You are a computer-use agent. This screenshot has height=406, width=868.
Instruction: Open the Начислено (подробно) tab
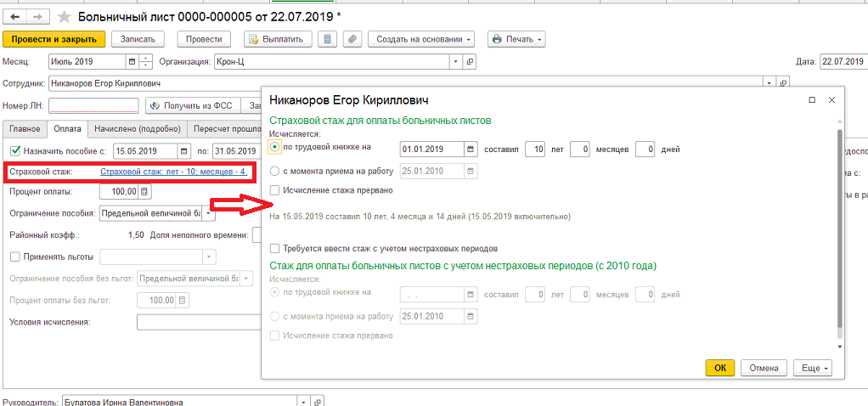[x=138, y=129]
